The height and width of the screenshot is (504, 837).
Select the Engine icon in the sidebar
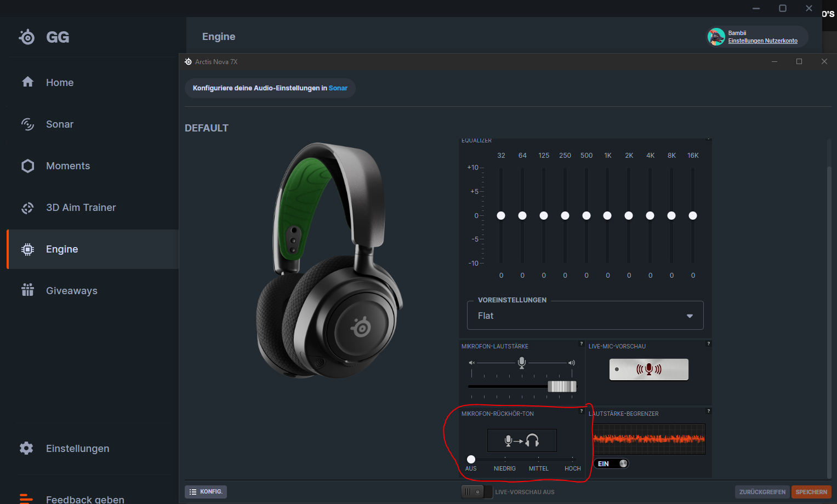[x=27, y=249]
